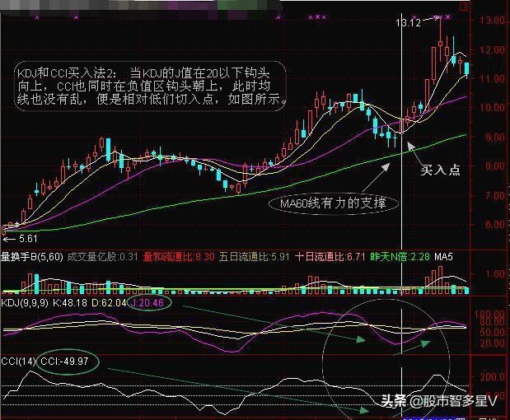Click the 昨天N倍:2.28 reading
Viewport: 510px width, 420px height.
click(x=400, y=257)
